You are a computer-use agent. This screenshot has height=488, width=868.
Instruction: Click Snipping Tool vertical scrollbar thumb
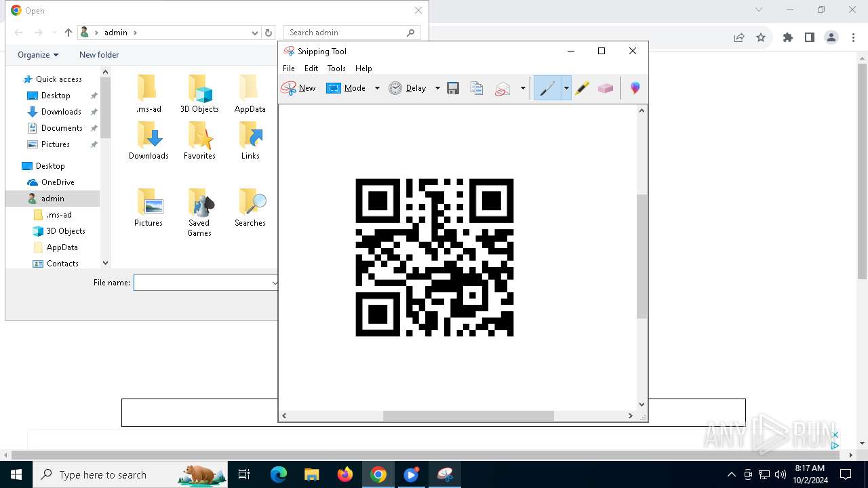coord(642,256)
